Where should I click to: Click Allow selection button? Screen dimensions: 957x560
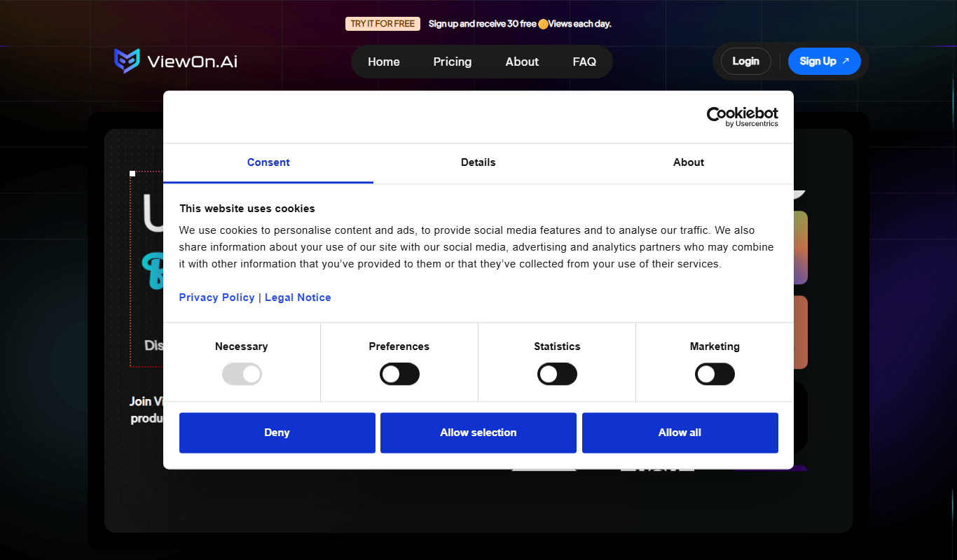[x=478, y=433]
